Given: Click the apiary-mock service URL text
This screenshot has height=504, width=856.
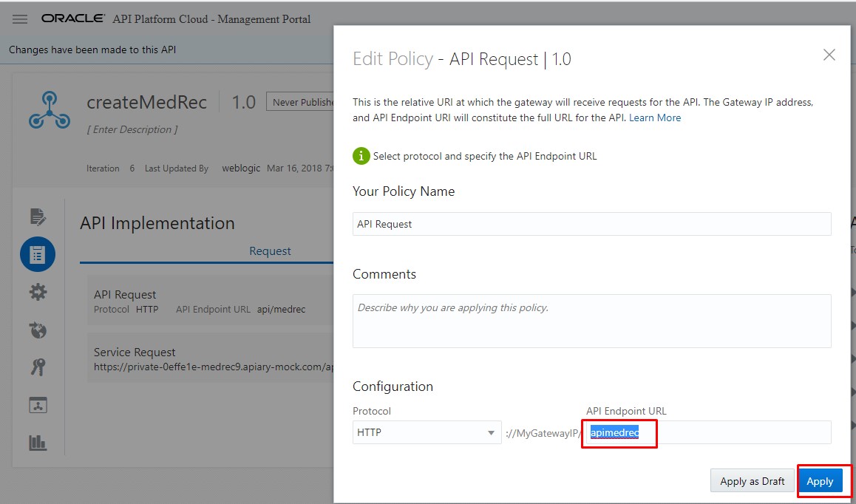Looking at the screenshot, I should point(214,367).
